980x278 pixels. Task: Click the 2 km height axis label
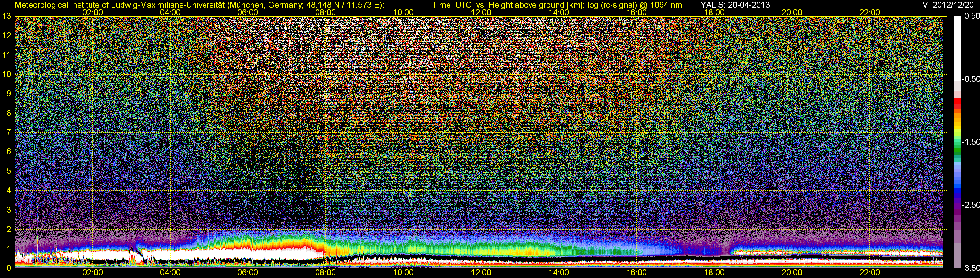pos(9,229)
